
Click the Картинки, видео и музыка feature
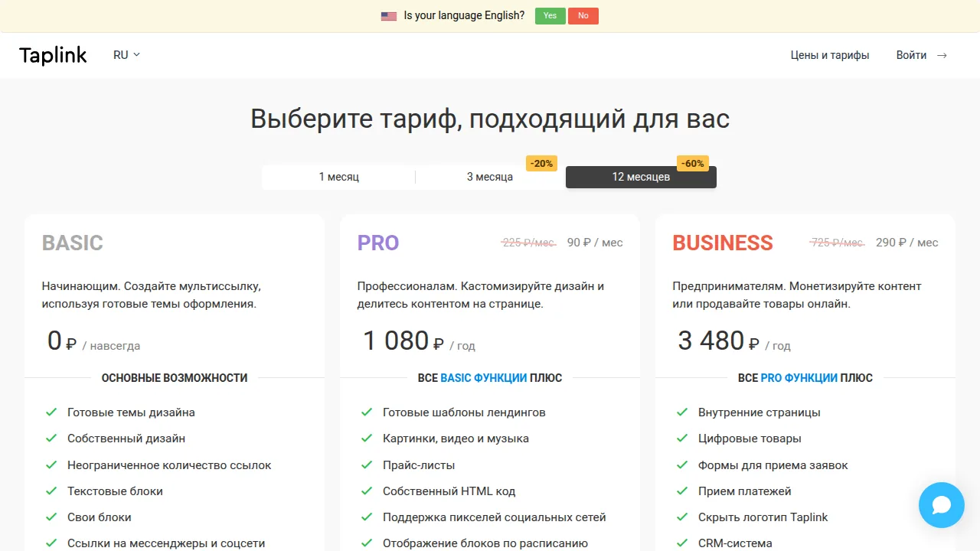456,439
